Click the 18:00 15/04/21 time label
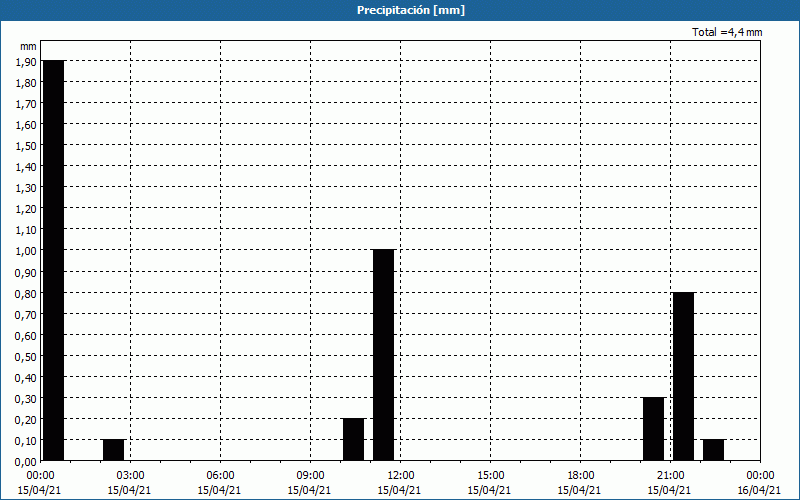Screen dimensions: 800x500 point(580,483)
